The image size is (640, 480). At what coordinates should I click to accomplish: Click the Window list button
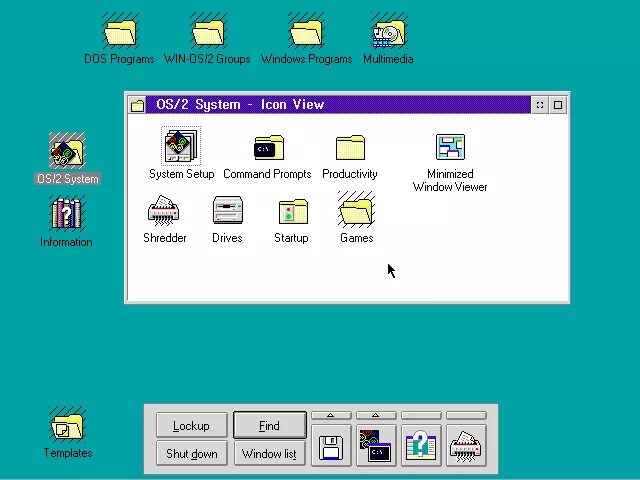coord(269,453)
